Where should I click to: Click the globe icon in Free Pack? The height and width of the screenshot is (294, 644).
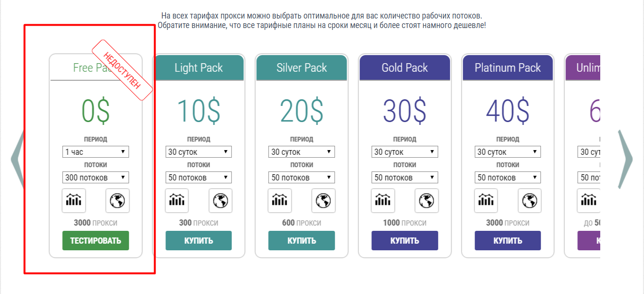(x=117, y=201)
